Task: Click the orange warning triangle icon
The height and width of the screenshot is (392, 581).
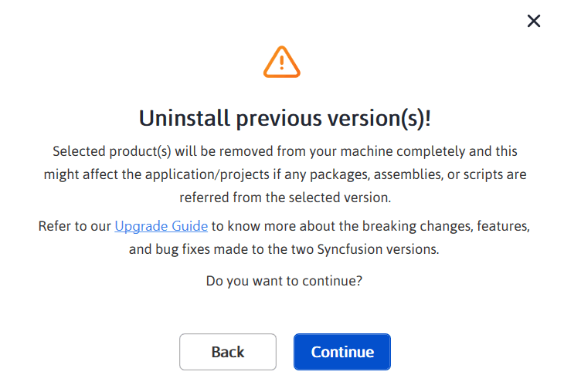Action: tap(281, 62)
